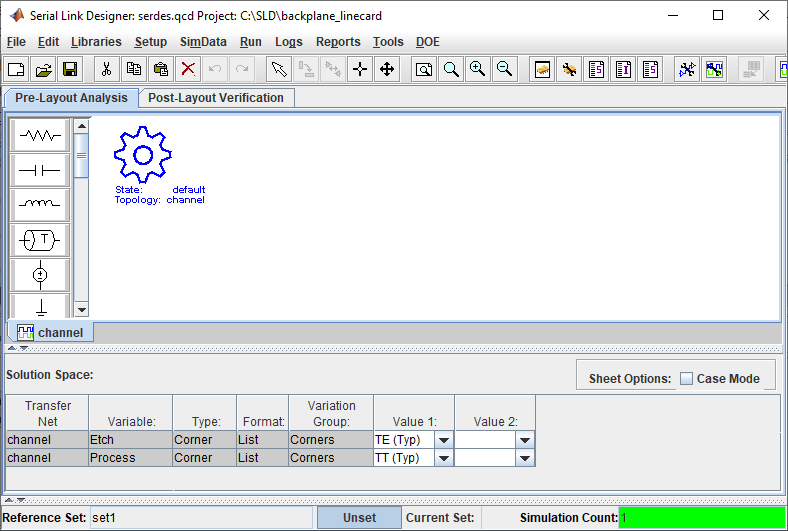Click the Variation Group column header

pos(331,413)
